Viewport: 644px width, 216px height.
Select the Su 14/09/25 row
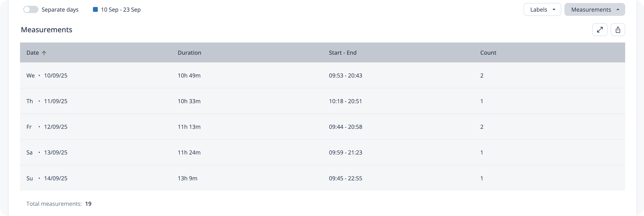point(47,178)
